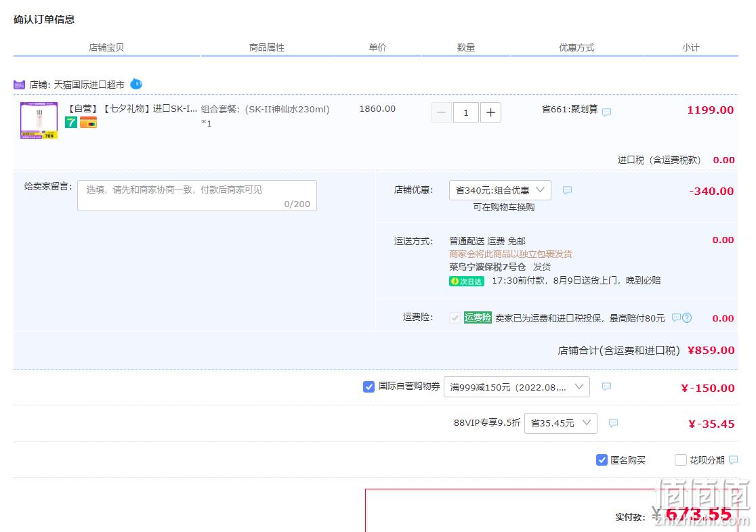Open comment icon beside shopping coupon dropdown
This screenshot has height=532, width=756.
point(606,386)
